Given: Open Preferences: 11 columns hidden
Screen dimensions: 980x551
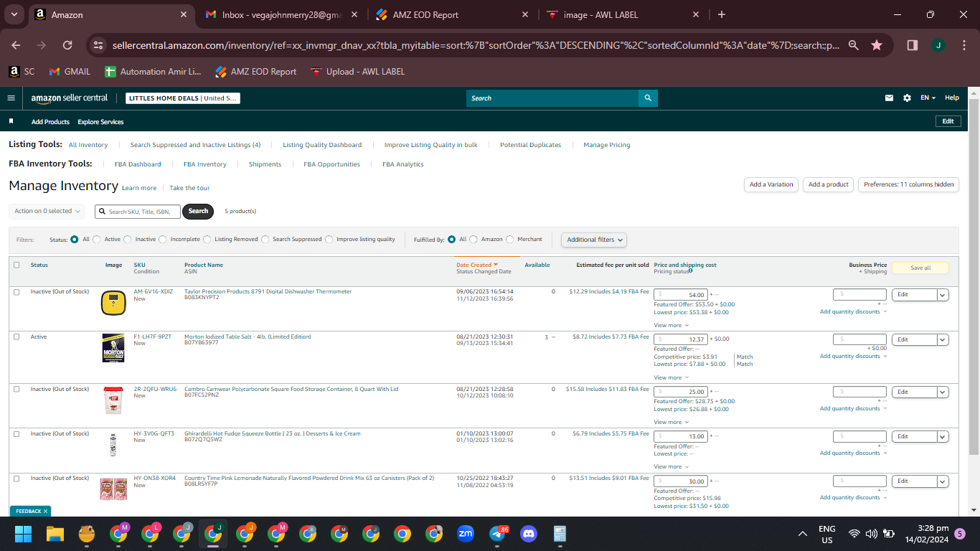Looking at the screenshot, I should [x=908, y=184].
